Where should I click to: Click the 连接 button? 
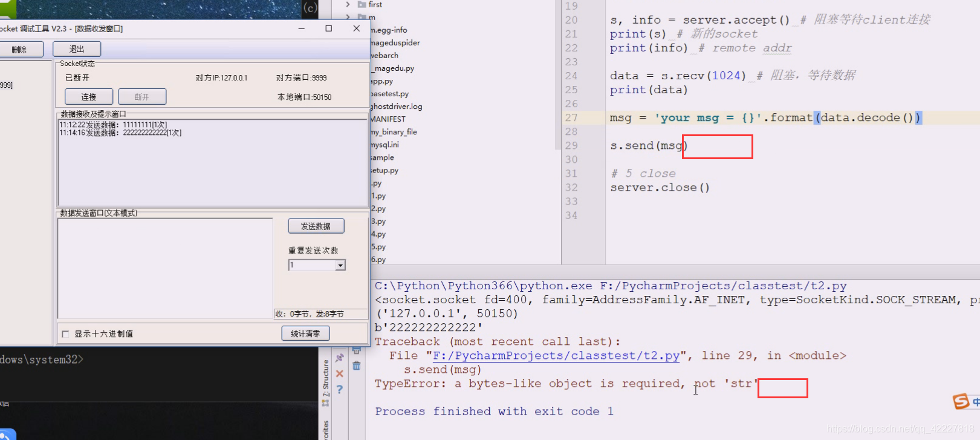click(89, 97)
